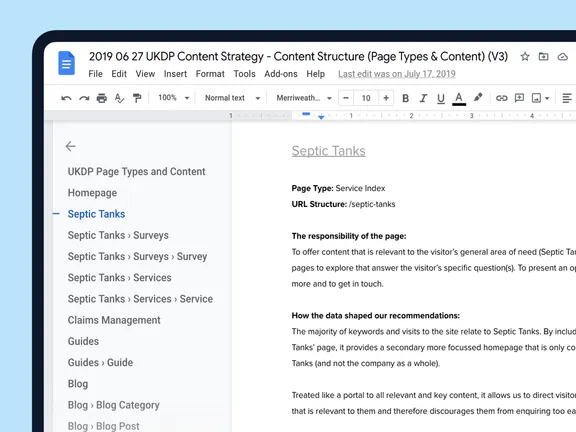Click the Insert image icon
The width and height of the screenshot is (576, 432).
tap(536, 98)
